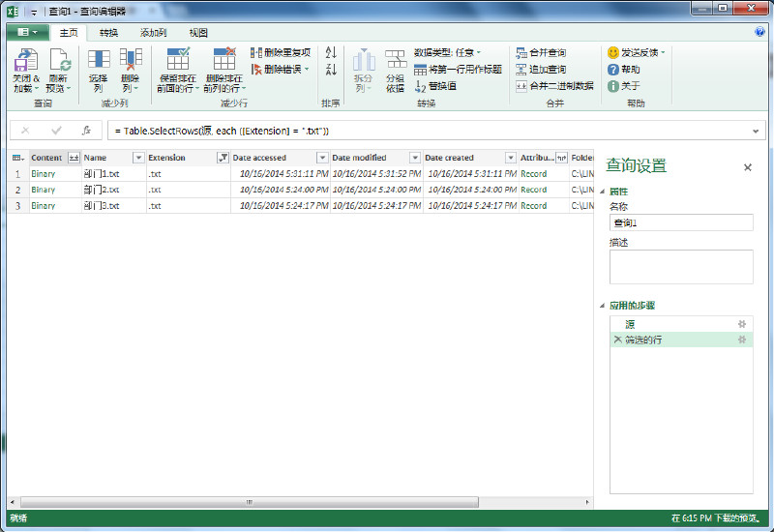Click the 部门1.txt name cell

(113, 174)
